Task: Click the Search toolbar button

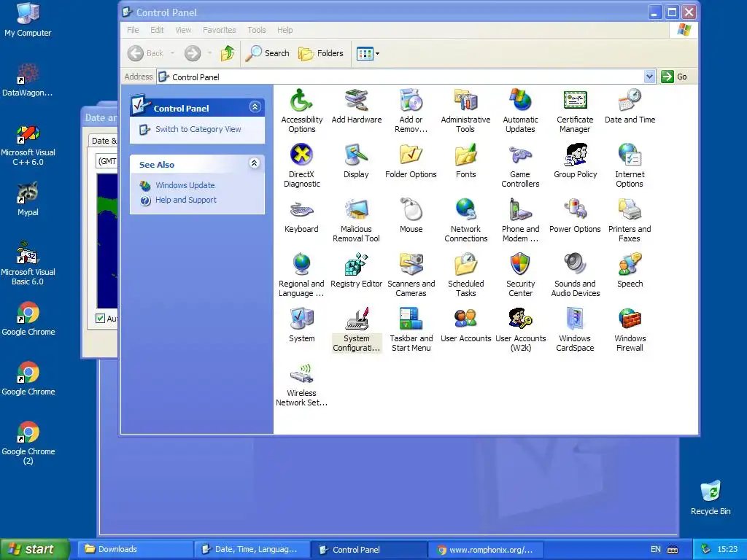Action: coord(267,53)
